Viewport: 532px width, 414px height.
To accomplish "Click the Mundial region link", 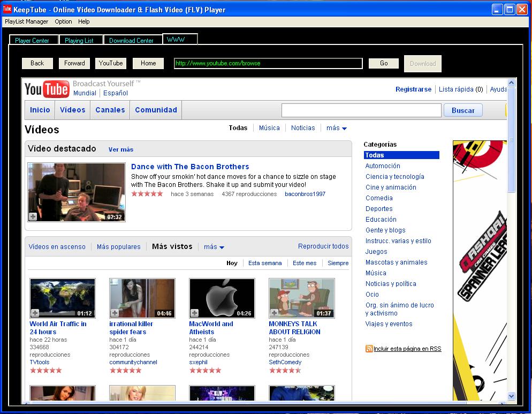I will pos(85,93).
